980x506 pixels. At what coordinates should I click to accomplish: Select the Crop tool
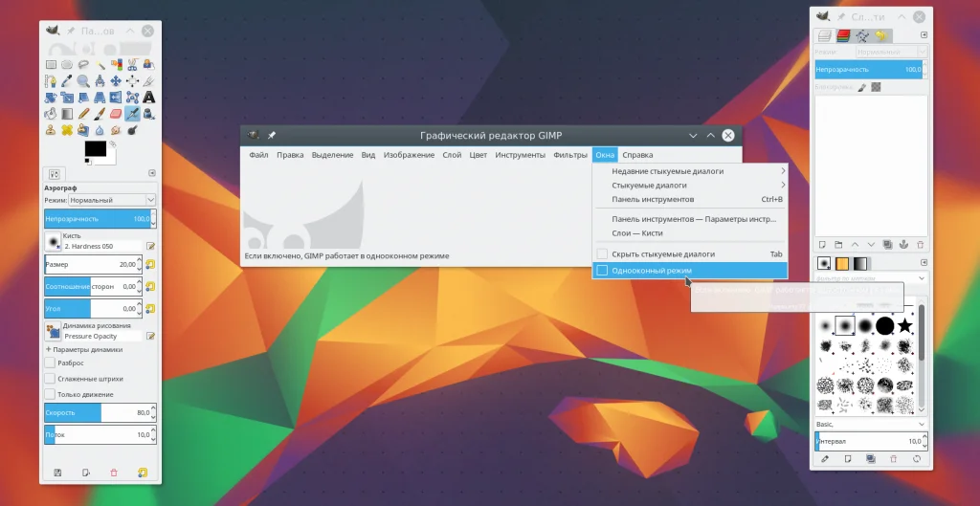148,81
